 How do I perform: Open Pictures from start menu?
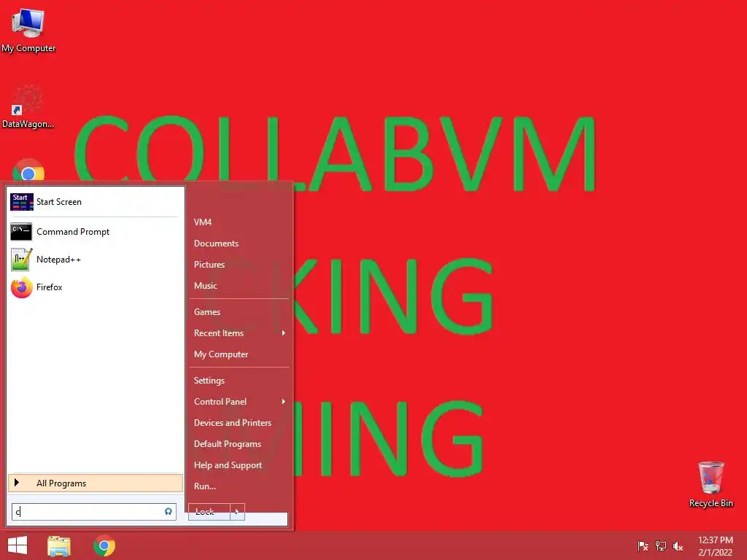pyautogui.click(x=209, y=264)
